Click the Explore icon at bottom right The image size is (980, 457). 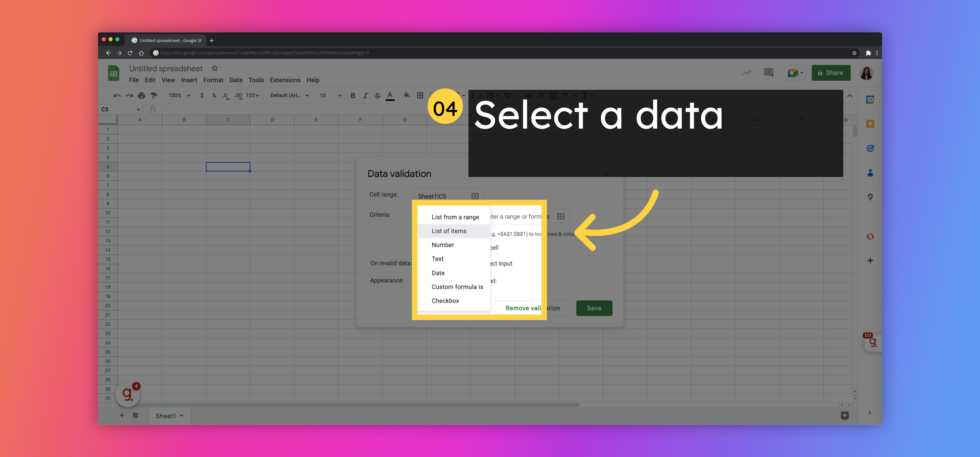[x=845, y=415]
